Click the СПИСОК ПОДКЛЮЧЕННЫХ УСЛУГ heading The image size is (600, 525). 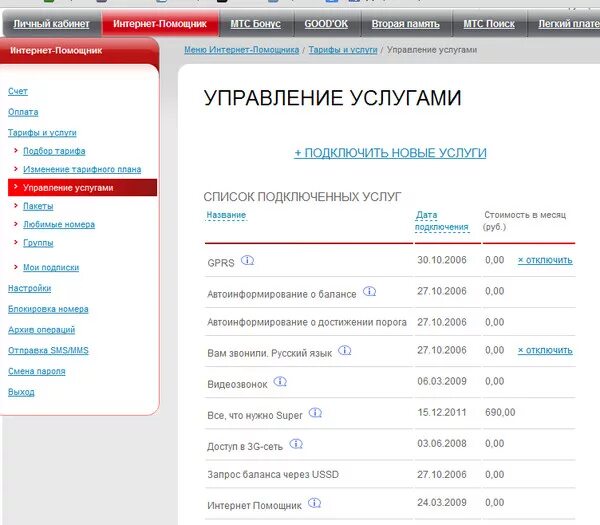pos(302,197)
